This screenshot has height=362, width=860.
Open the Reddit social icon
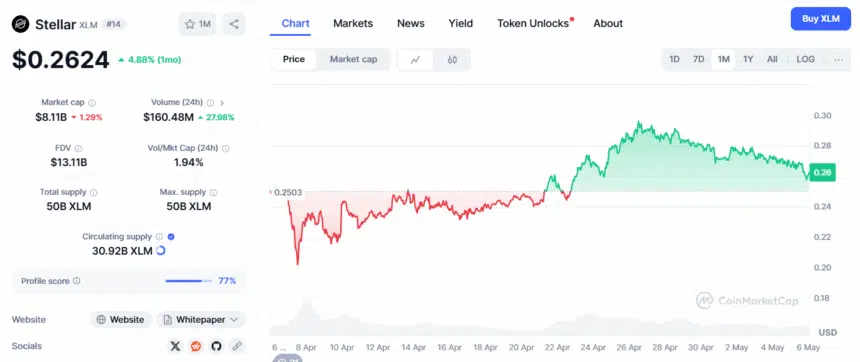point(196,346)
